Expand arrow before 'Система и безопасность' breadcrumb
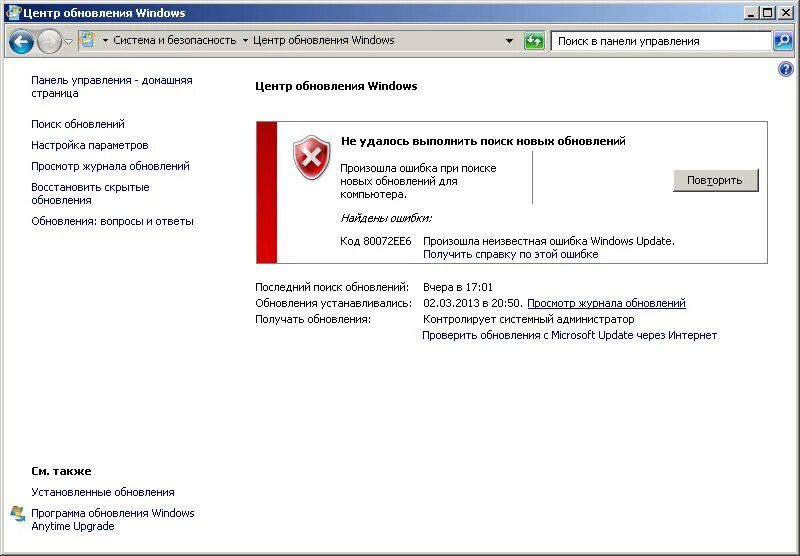This screenshot has width=800, height=556. [x=105, y=40]
